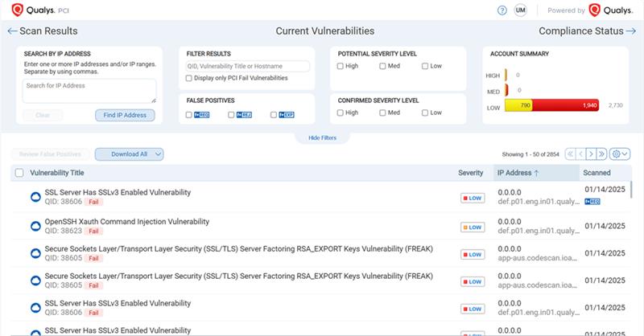Enable Potential Severity Low filter
The height and width of the screenshot is (336, 644).
coord(425,66)
